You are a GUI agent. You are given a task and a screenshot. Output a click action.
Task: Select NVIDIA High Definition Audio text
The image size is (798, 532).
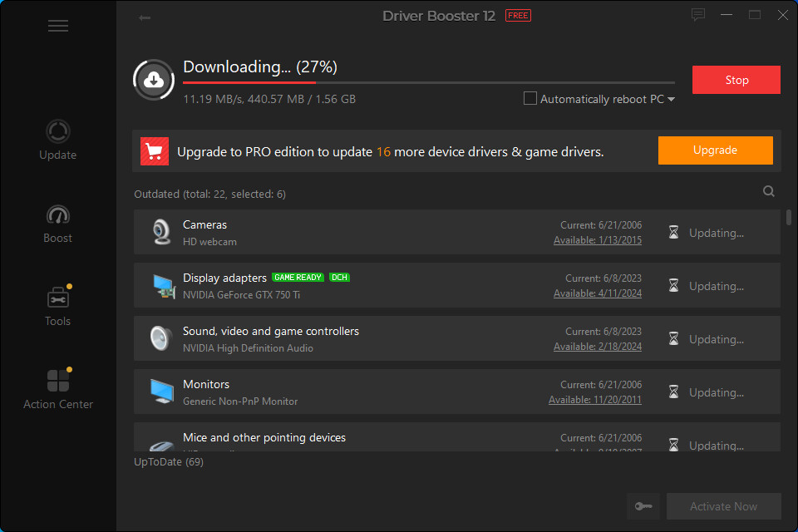(248, 348)
